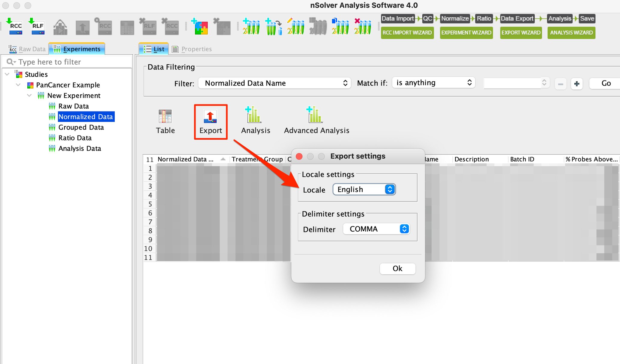Open the red-X delete experiment icon
This screenshot has height=364, width=620.
point(362,26)
